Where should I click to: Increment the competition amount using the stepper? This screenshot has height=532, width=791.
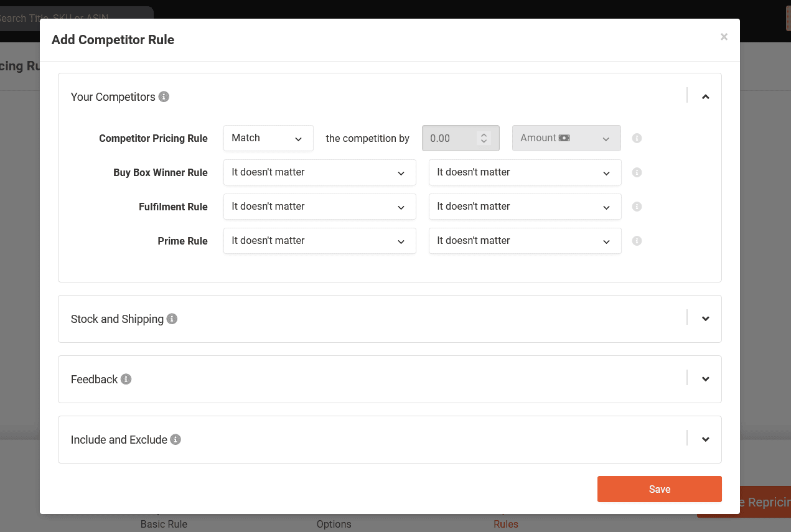tap(484, 135)
